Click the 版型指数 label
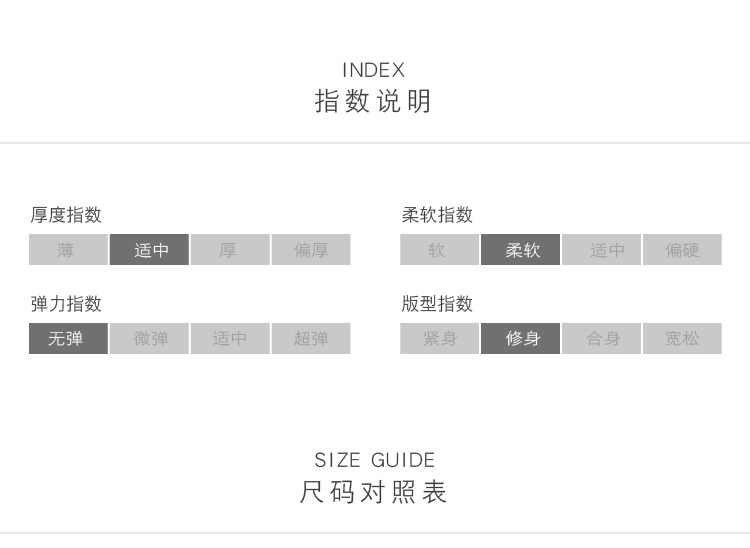This screenshot has height=548, width=750. pos(437,304)
